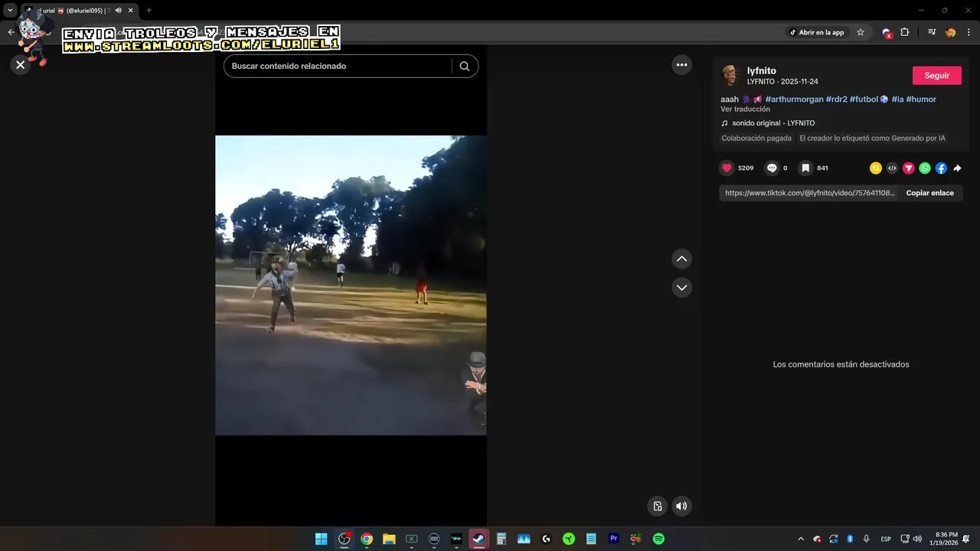Share via the Facebook icon
The width and height of the screenshot is (980, 551).
(x=941, y=168)
